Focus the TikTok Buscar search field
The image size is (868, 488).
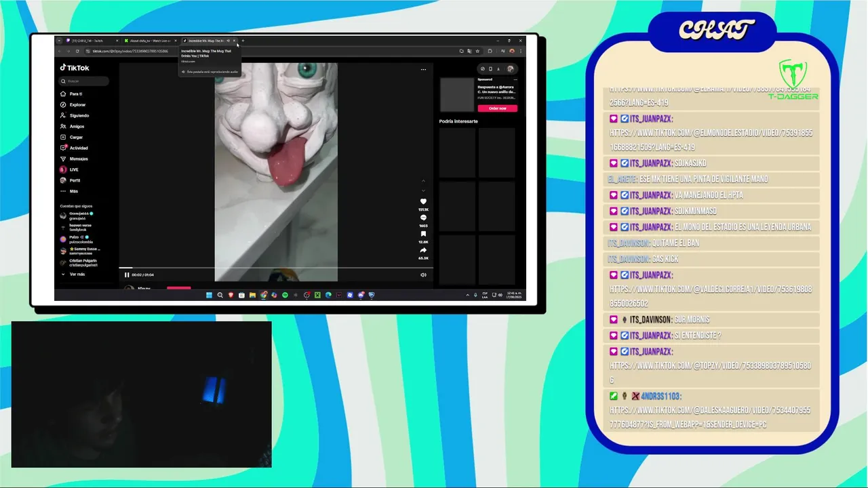click(x=84, y=81)
